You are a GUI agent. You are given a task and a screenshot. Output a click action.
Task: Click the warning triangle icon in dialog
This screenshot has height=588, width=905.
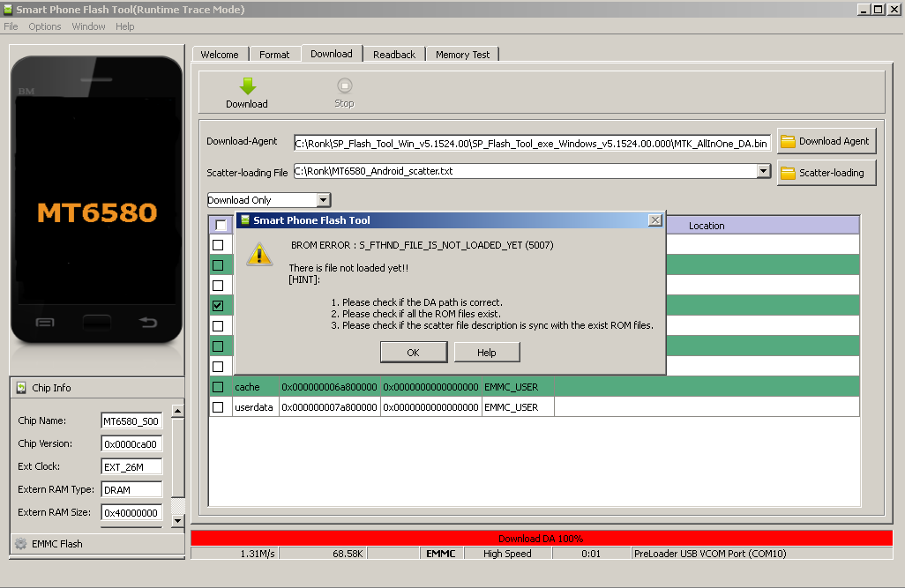click(x=259, y=254)
